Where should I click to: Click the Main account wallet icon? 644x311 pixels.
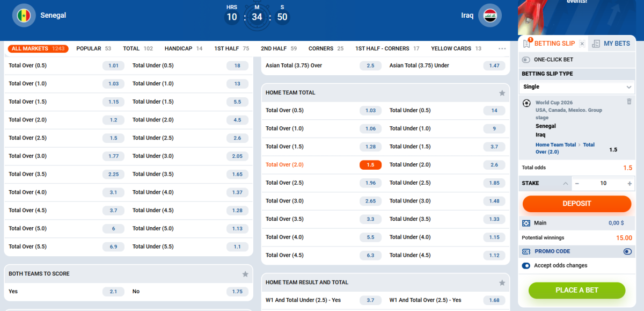[526, 223]
